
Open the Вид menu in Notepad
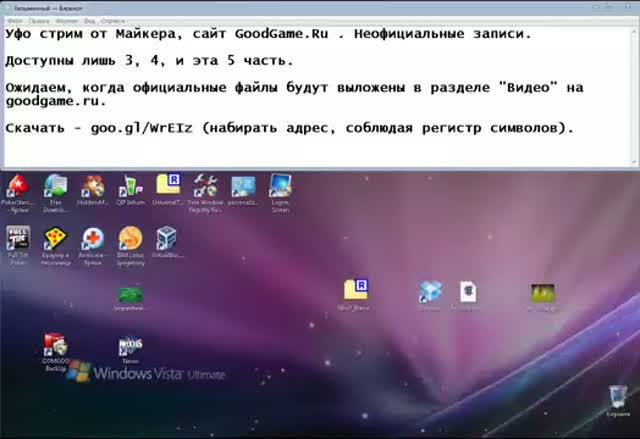pyautogui.click(x=89, y=20)
